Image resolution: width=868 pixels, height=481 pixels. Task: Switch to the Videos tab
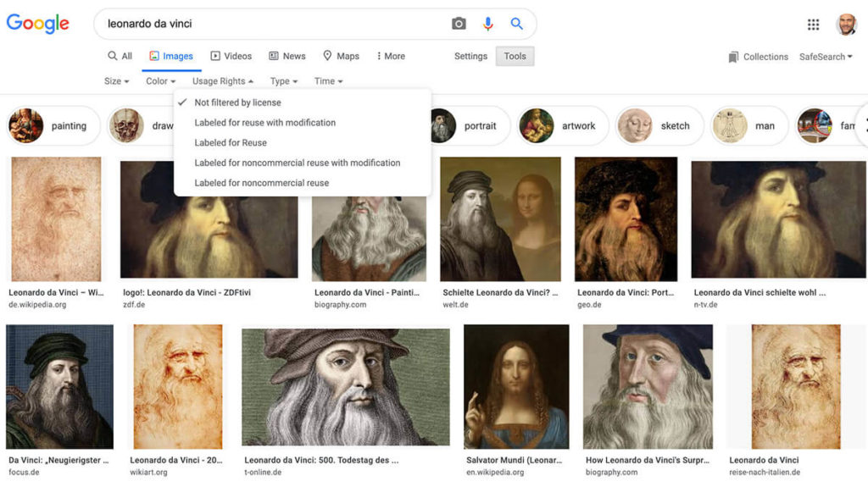231,56
